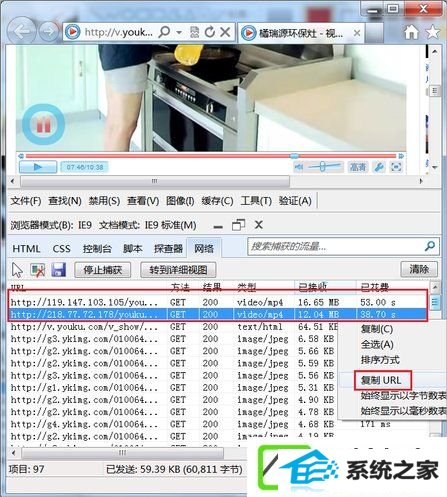Open the home page icon
Screen dimensions: 447x497
tap(411, 32)
